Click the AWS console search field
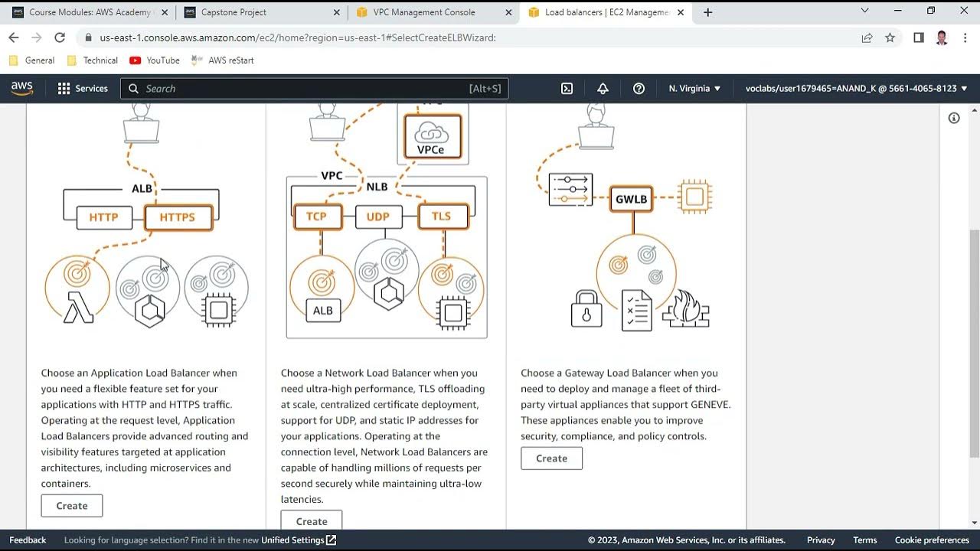 click(x=314, y=89)
